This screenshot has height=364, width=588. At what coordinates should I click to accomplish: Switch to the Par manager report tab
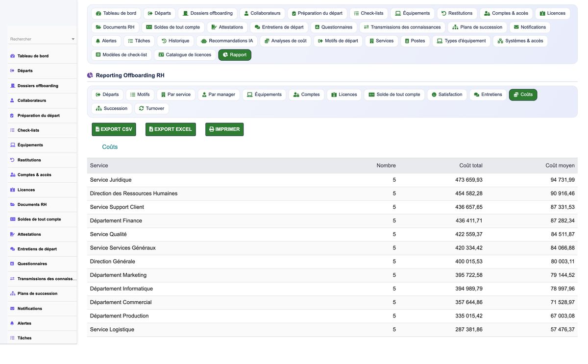[219, 95]
